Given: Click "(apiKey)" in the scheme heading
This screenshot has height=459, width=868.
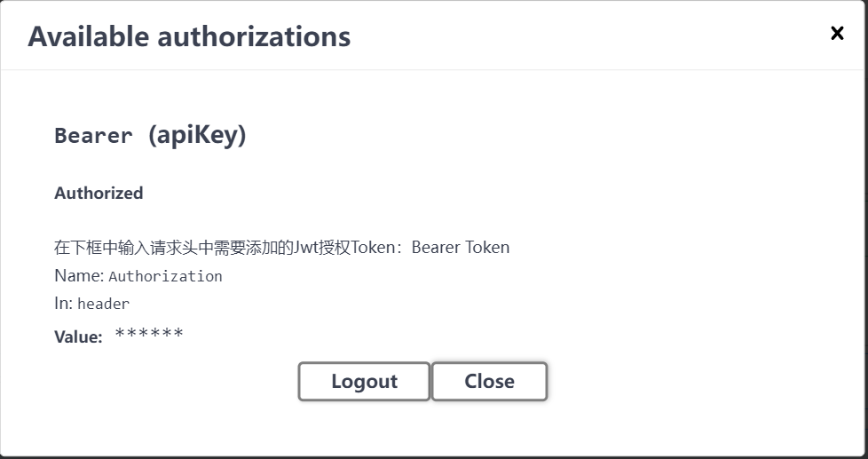Looking at the screenshot, I should click(196, 136).
